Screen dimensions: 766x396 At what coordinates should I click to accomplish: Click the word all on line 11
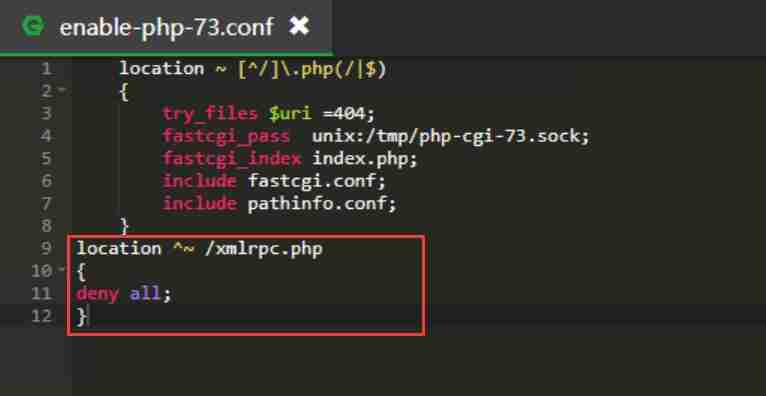click(145, 293)
